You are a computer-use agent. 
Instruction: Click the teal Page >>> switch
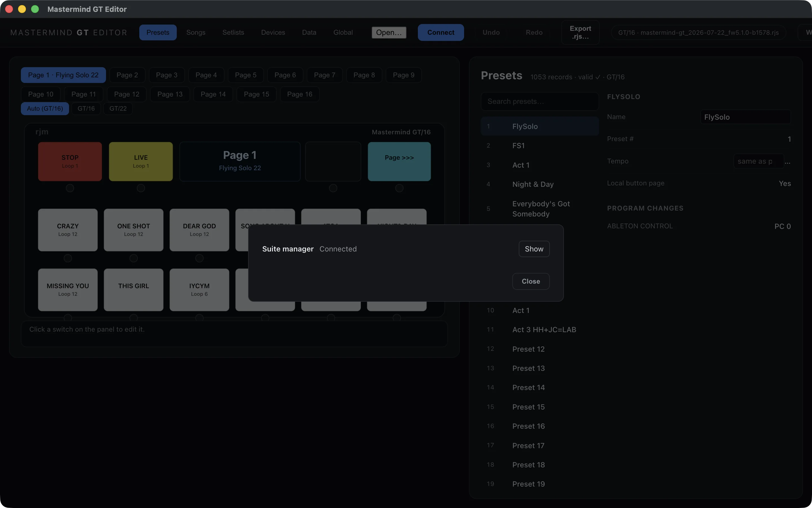click(x=399, y=161)
